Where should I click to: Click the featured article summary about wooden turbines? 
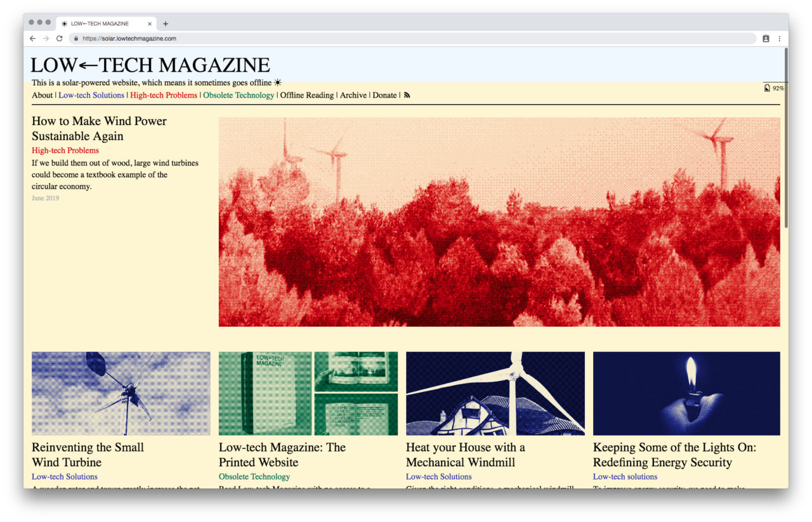pyautogui.click(x=115, y=174)
